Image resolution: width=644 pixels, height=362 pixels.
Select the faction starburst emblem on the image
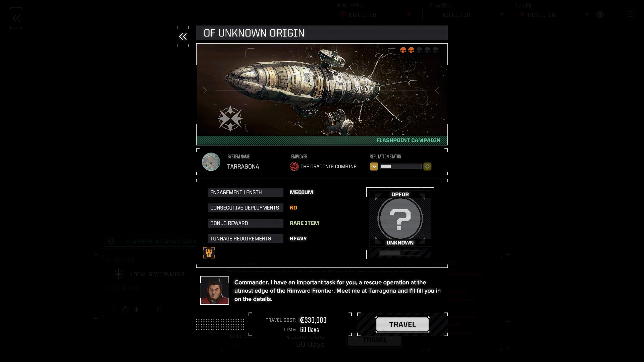[x=230, y=119]
